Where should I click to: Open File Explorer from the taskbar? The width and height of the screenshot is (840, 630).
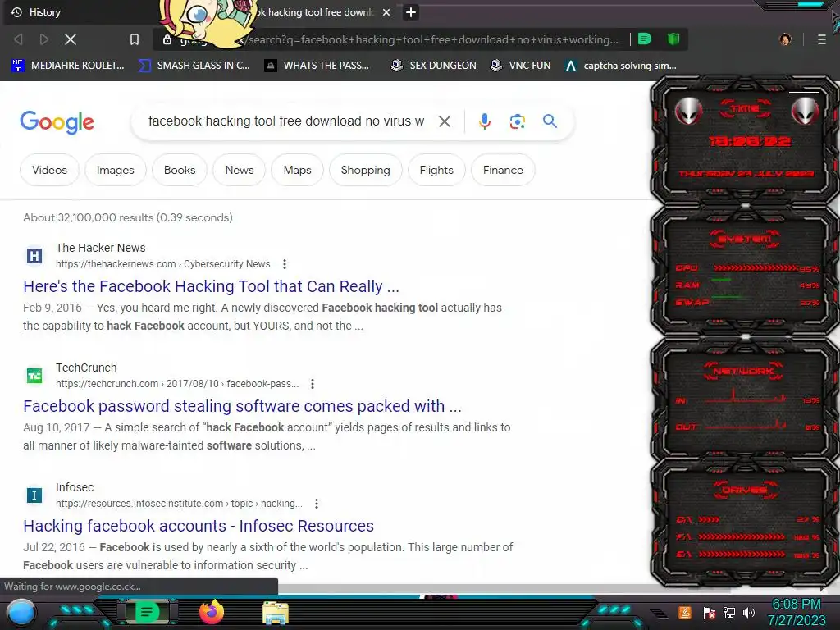[276, 614]
